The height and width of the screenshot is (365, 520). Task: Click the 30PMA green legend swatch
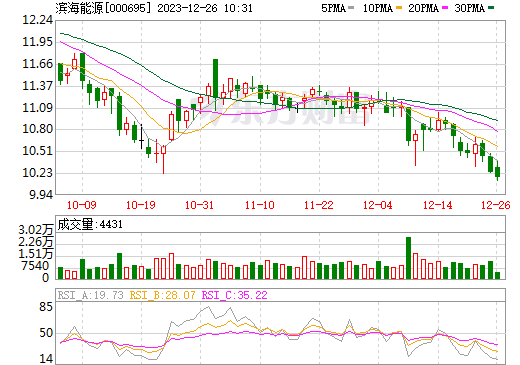point(491,8)
